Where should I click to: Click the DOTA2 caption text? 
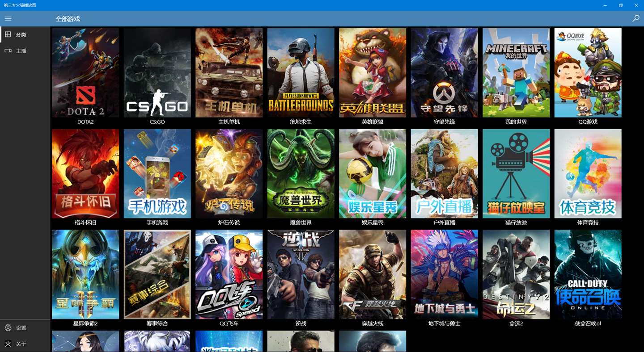tap(85, 122)
